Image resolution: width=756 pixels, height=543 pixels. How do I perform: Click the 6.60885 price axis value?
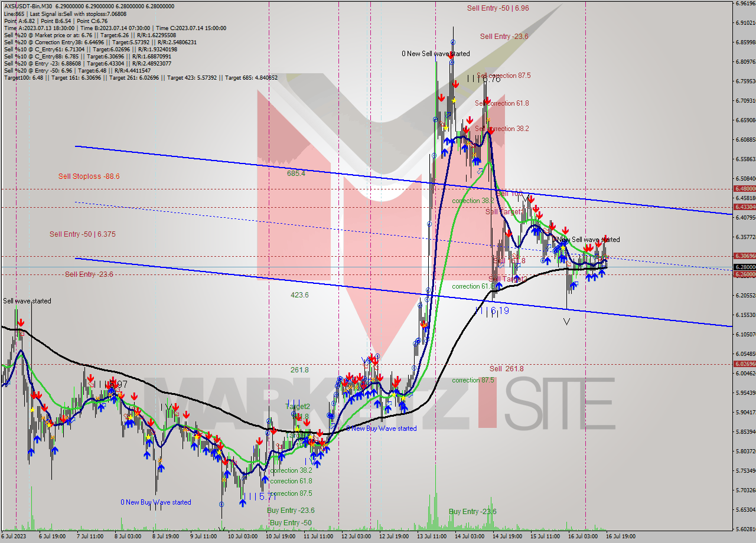click(x=745, y=139)
